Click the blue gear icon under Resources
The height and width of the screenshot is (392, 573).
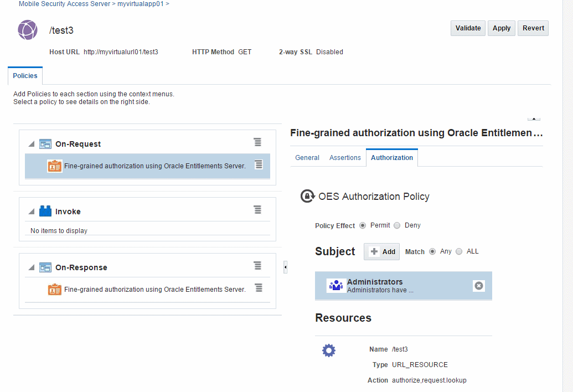328,350
